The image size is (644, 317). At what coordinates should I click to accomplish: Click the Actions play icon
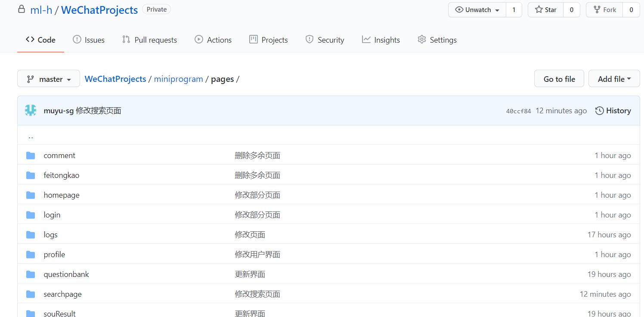click(x=199, y=40)
